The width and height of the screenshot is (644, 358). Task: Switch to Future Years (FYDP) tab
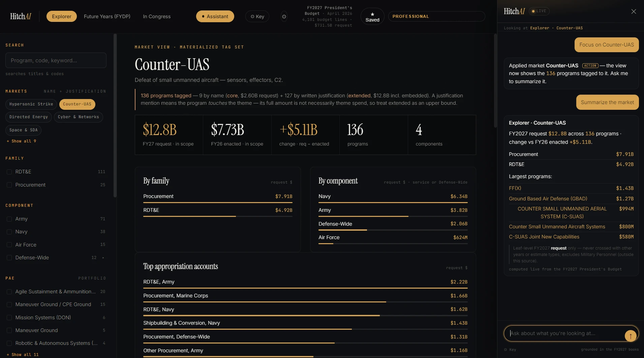tap(107, 17)
